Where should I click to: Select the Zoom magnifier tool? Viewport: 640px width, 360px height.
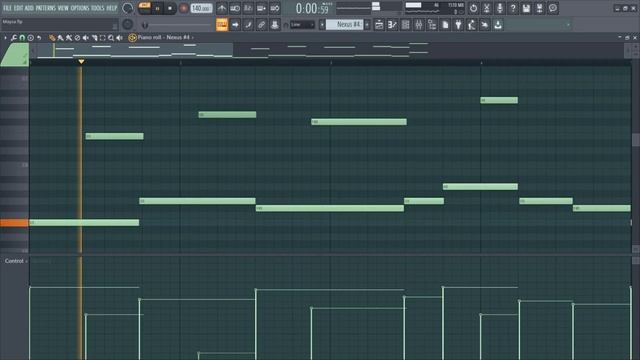tap(111, 38)
